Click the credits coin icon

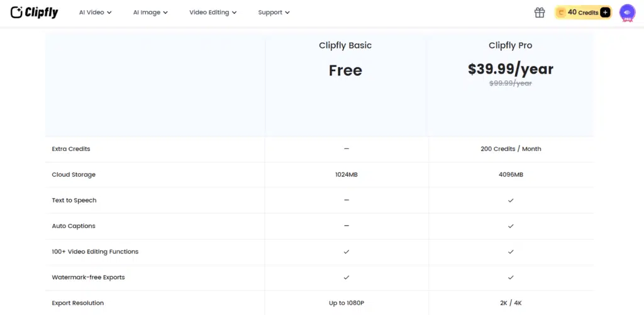coord(561,13)
